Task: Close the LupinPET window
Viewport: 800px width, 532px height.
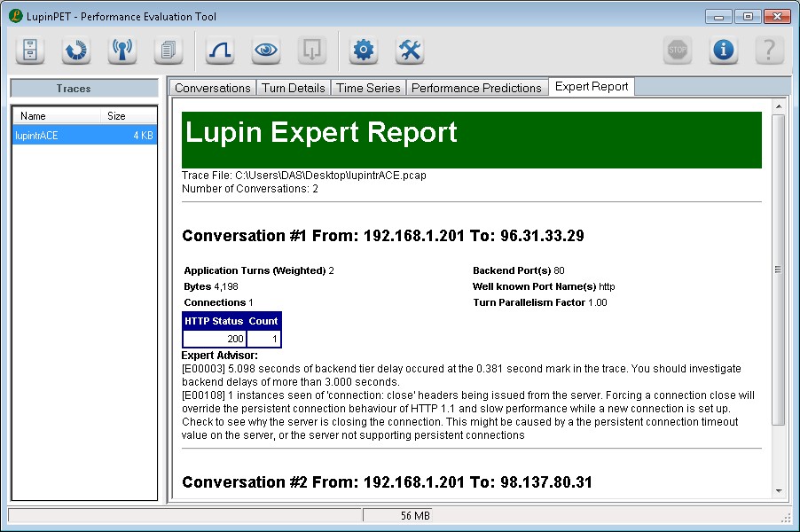Action: tap(777, 16)
